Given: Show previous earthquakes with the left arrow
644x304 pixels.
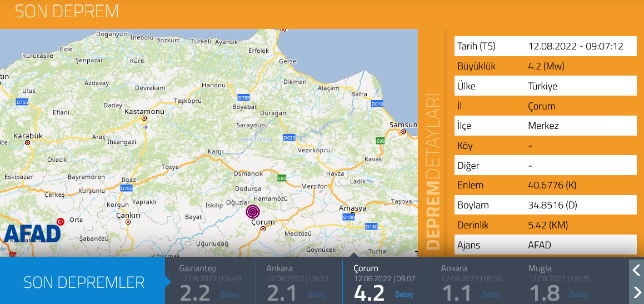Looking at the screenshot, I should [x=637, y=270].
